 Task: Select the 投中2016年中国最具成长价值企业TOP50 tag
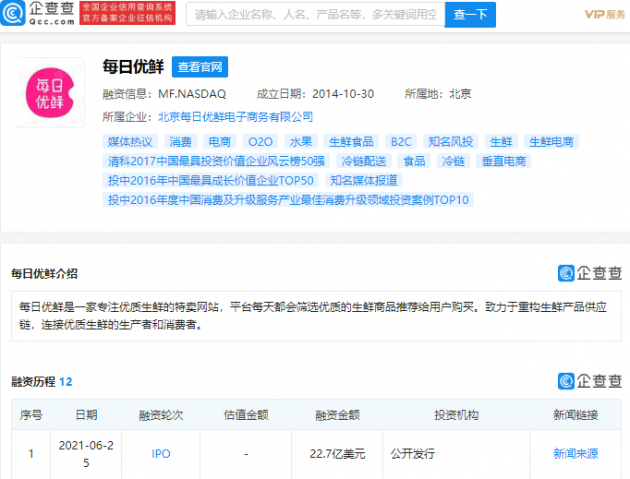click(x=211, y=180)
